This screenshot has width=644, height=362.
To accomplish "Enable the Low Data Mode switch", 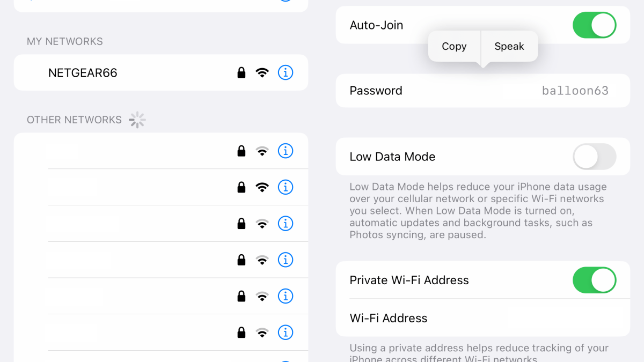I will (594, 157).
